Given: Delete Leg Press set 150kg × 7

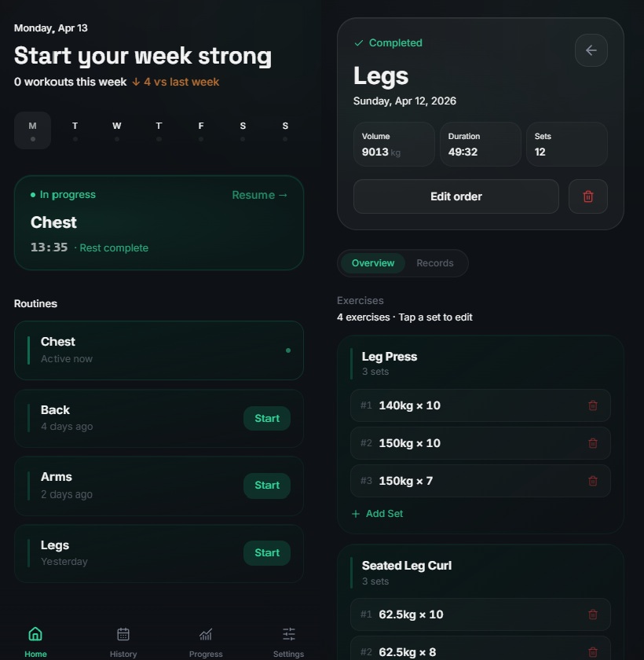Looking at the screenshot, I should click(x=593, y=481).
